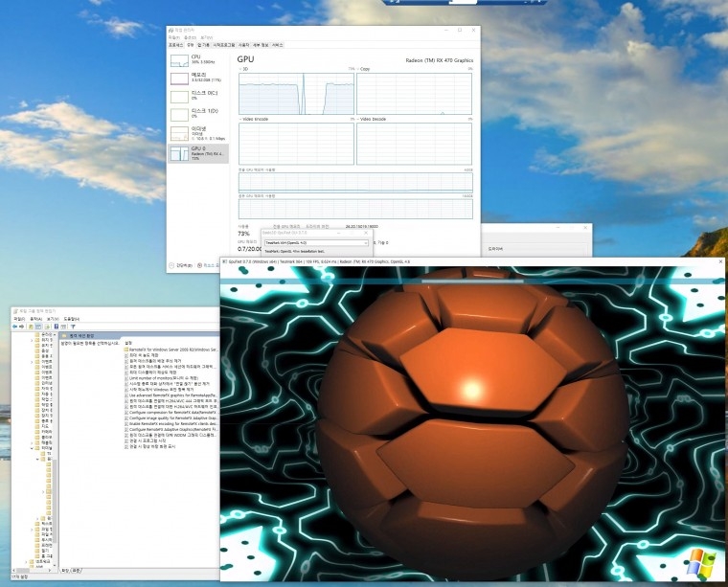Open the 세부 정보 tab in Task Manager
The image size is (728, 587).
[x=261, y=45]
